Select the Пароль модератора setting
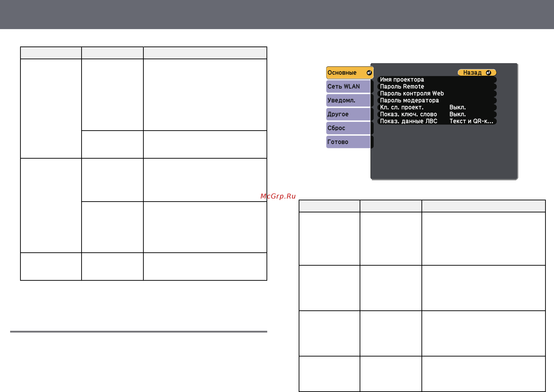This screenshot has height=392, width=554. 437,100
